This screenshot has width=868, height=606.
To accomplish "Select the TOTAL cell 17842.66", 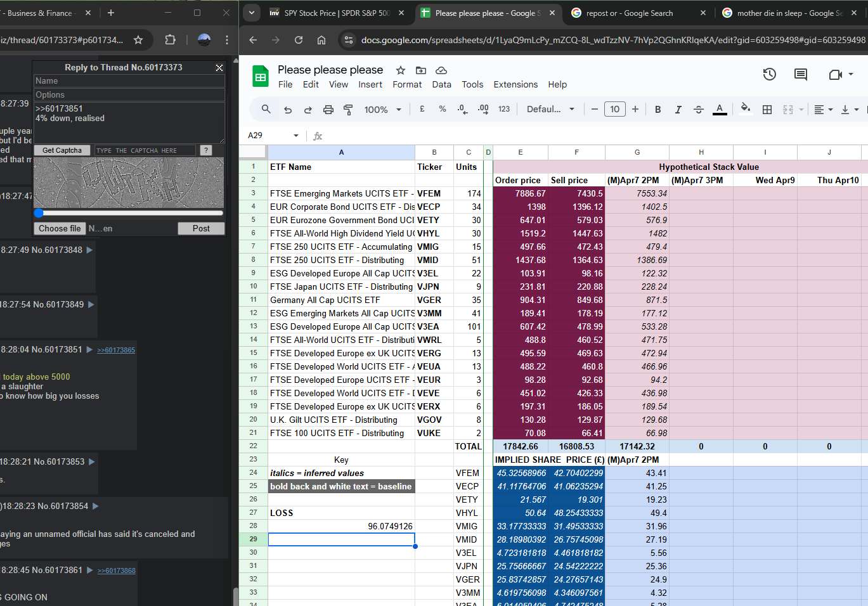I will coord(521,446).
